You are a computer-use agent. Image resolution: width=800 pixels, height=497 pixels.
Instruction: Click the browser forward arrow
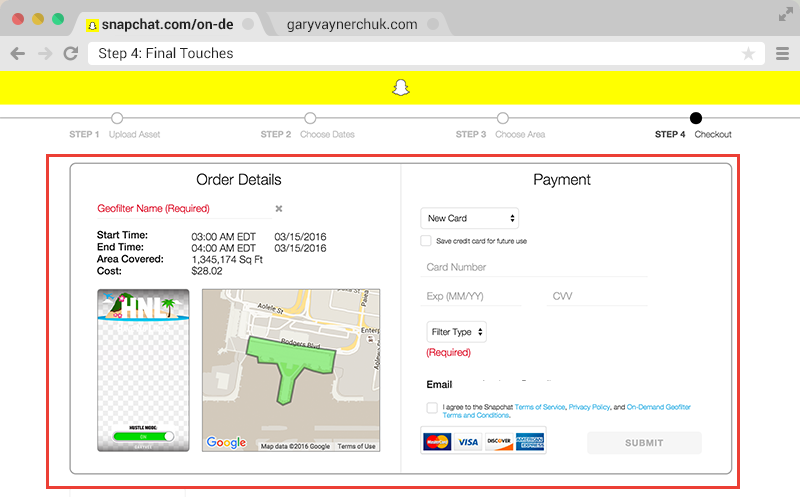pos(45,54)
